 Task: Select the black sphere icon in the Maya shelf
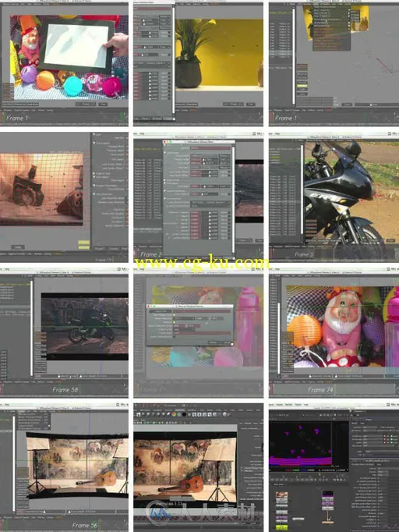point(185,414)
